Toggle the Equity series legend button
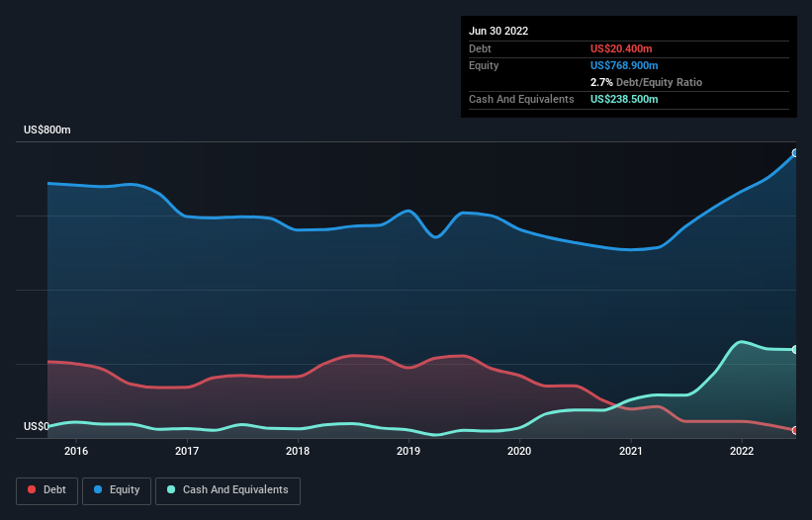The height and width of the screenshot is (520, 812). click(117, 490)
